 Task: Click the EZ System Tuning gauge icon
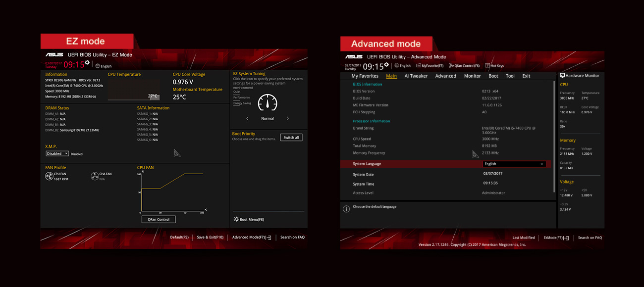click(268, 102)
